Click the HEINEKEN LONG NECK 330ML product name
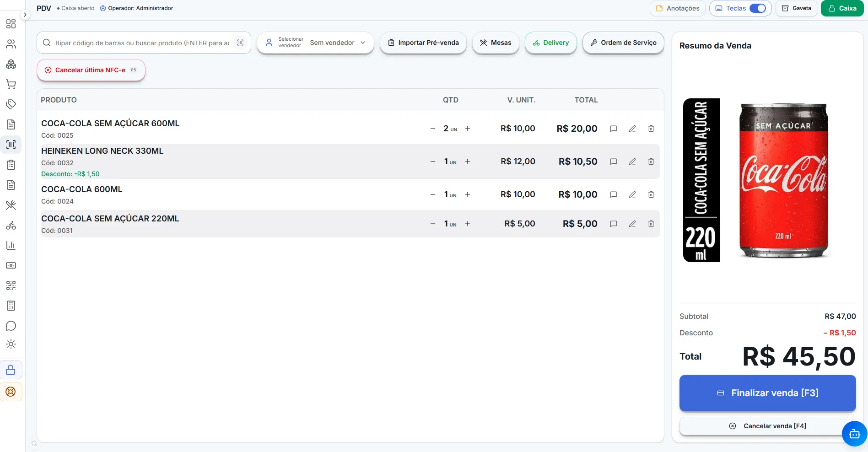The width and height of the screenshot is (868, 452). pos(102,151)
